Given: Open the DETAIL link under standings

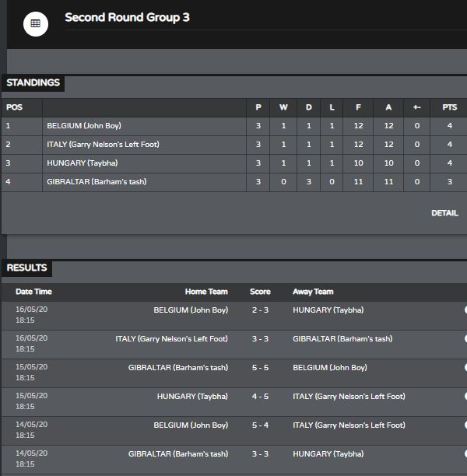Looking at the screenshot, I should [444, 213].
